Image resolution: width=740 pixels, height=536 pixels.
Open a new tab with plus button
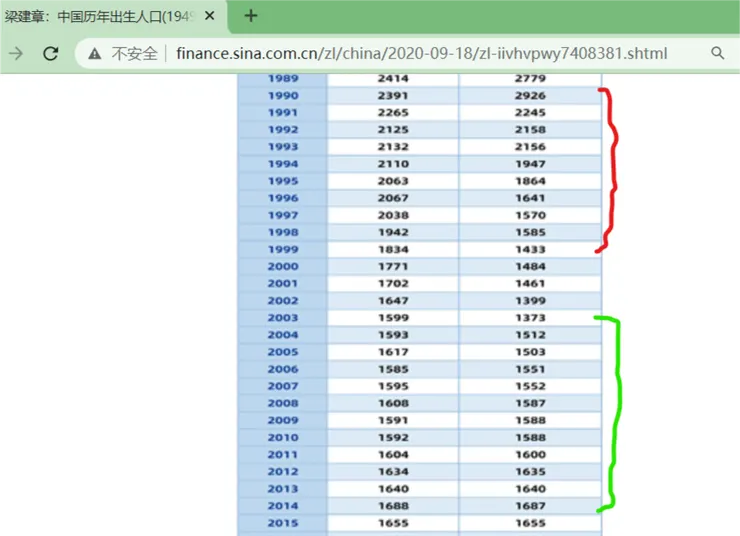[x=251, y=16]
